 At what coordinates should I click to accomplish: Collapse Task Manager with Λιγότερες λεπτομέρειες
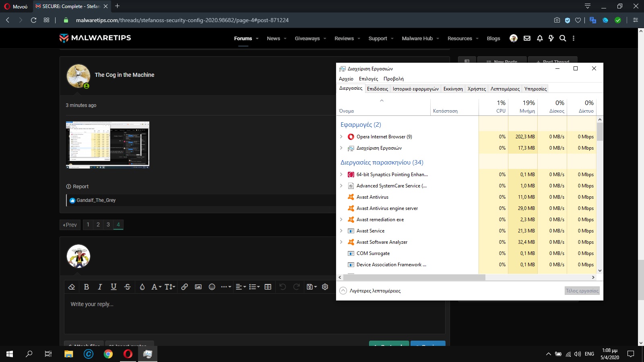pyautogui.click(x=370, y=291)
